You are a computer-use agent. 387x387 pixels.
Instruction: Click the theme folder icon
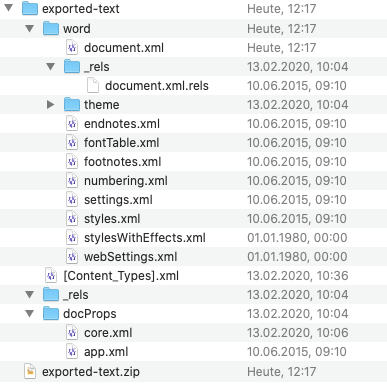[x=72, y=104]
